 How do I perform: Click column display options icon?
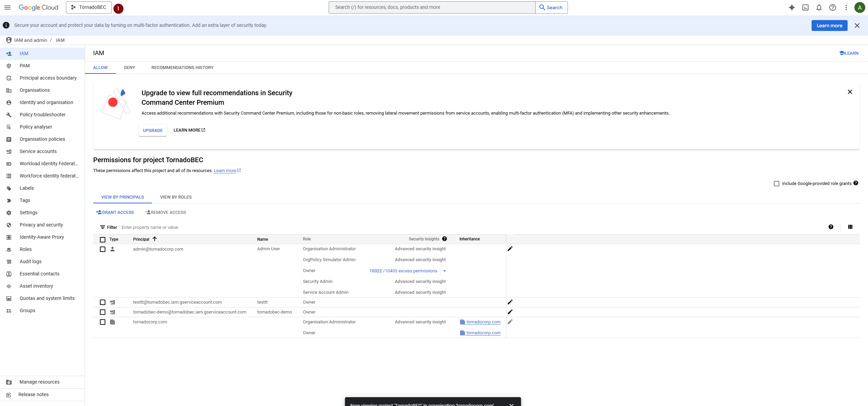(850, 227)
